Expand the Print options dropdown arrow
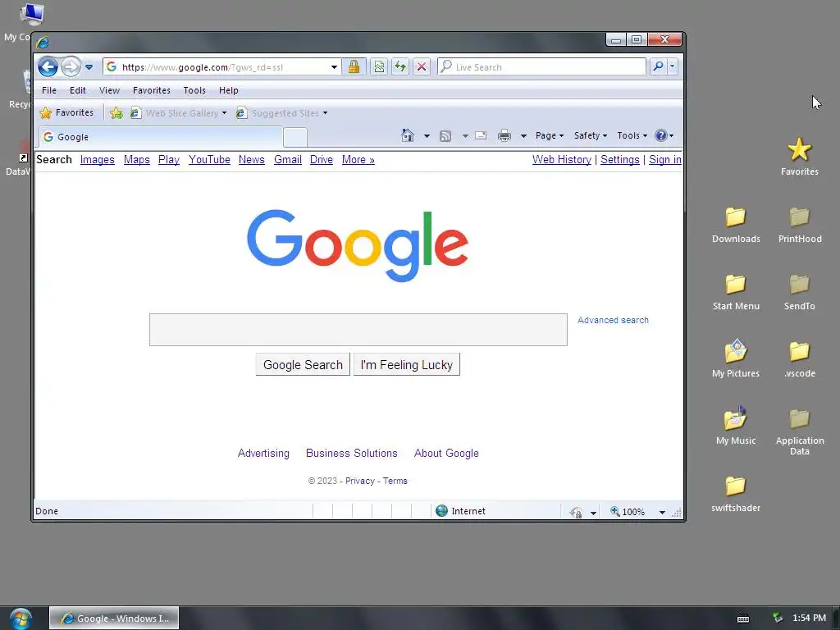The image size is (840, 630). point(523,136)
